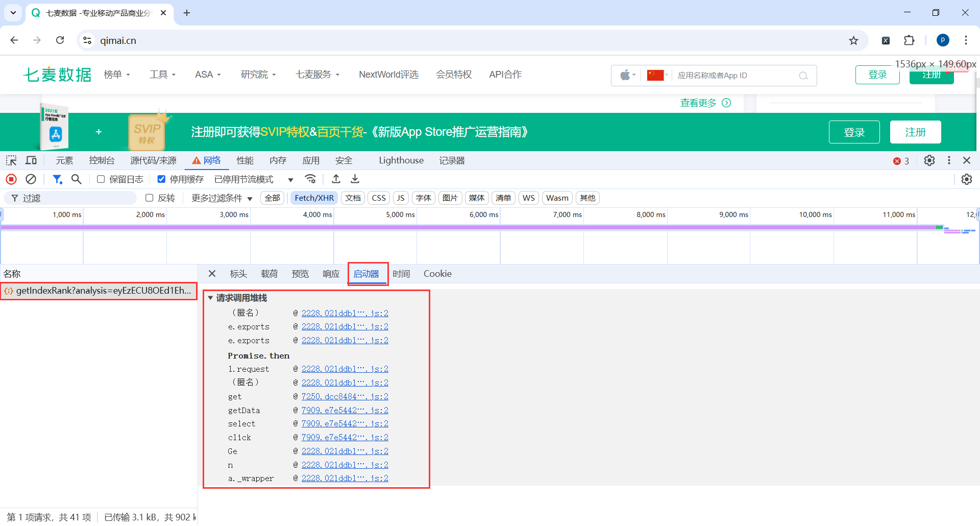
Task: Select the getIndexRank request row
Action: click(99, 291)
